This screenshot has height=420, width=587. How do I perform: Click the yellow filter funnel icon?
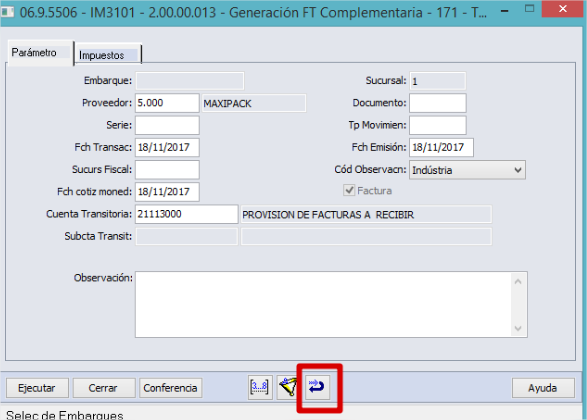point(288,387)
